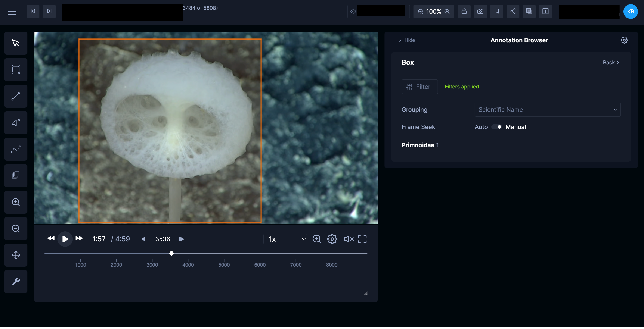The height and width of the screenshot is (329, 644).
Task: Collapse the panel using Hide chevron
Action: (407, 40)
